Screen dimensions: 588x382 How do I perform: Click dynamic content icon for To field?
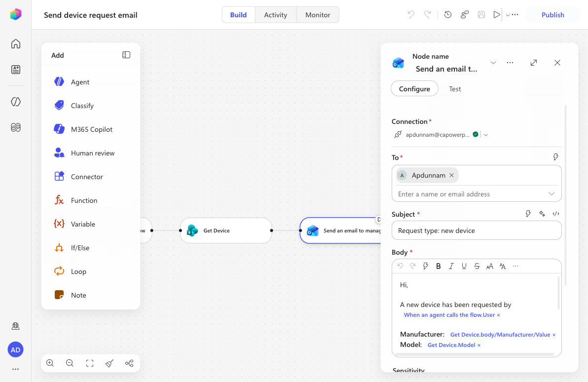[x=556, y=157]
